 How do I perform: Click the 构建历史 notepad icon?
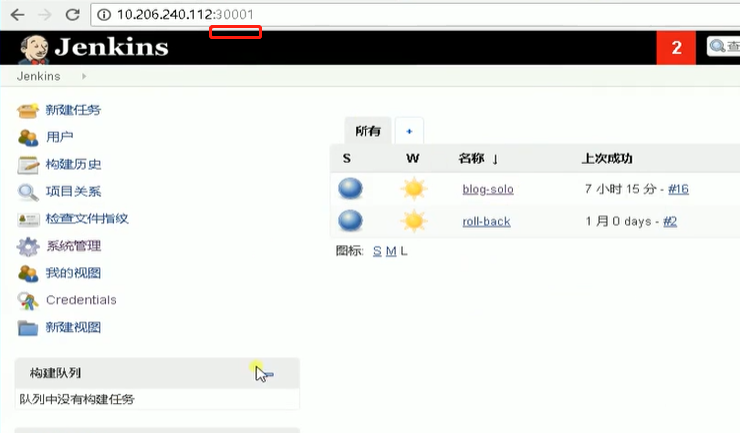pyautogui.click(x=28, y=164)
